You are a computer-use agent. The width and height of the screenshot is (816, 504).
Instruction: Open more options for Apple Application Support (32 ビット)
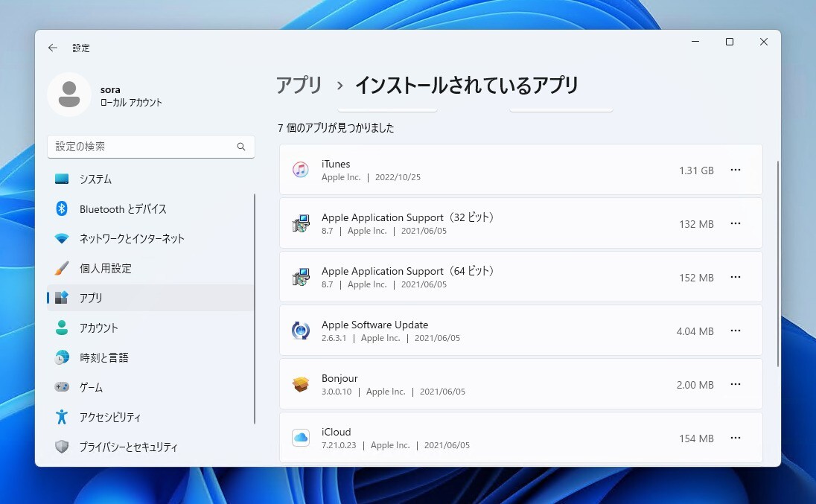736,223
